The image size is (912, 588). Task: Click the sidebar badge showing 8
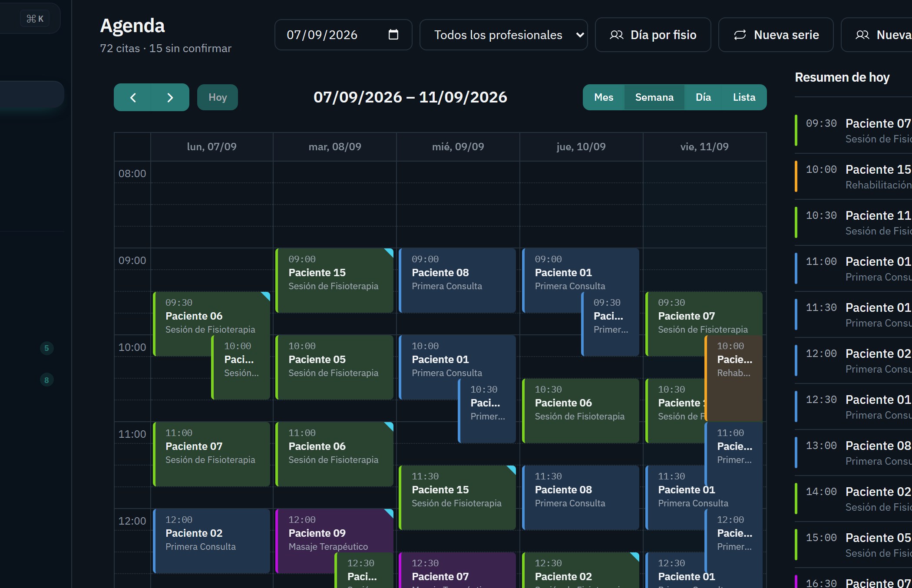point(46,380)
